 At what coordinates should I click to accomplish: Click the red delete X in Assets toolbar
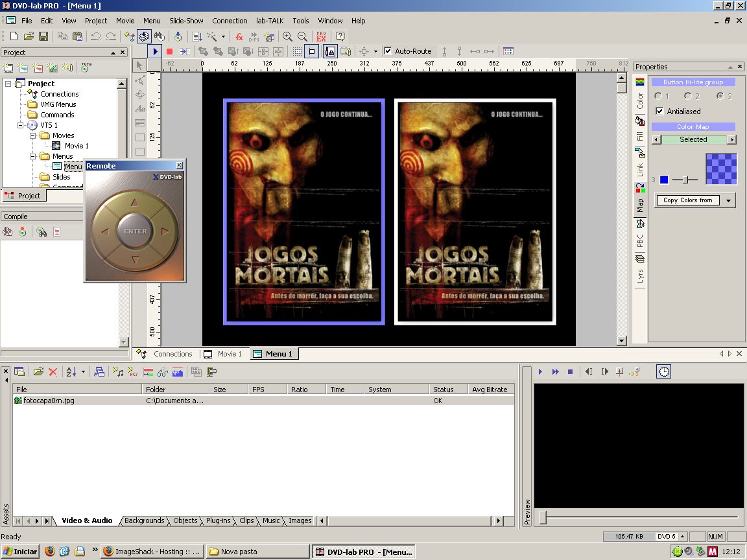(53, 372)
